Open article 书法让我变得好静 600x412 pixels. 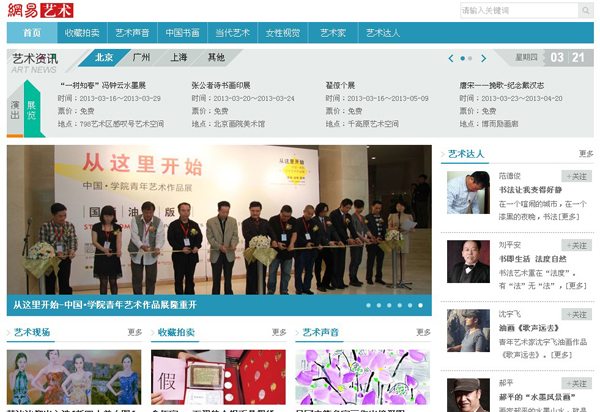pos(530,190)
